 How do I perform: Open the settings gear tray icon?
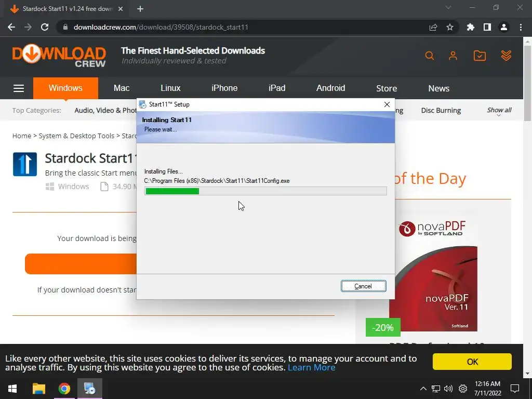(x=463, y=389)
